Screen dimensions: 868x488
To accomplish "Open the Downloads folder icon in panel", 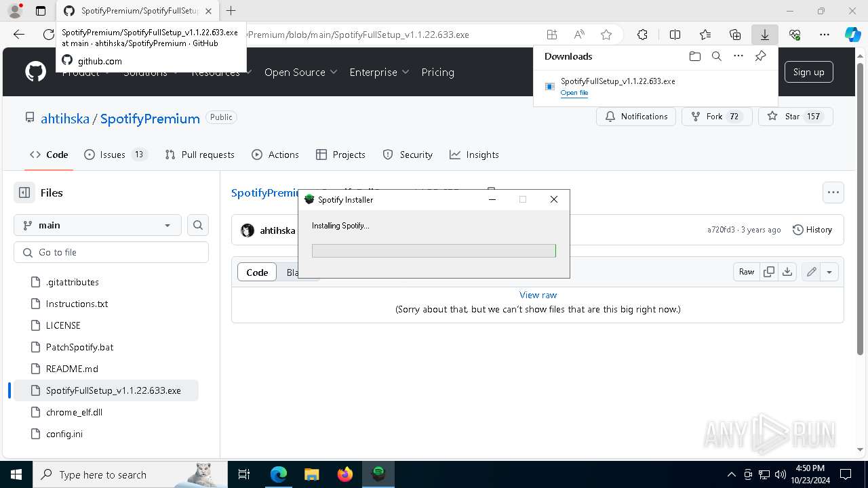I will point(694,56).
